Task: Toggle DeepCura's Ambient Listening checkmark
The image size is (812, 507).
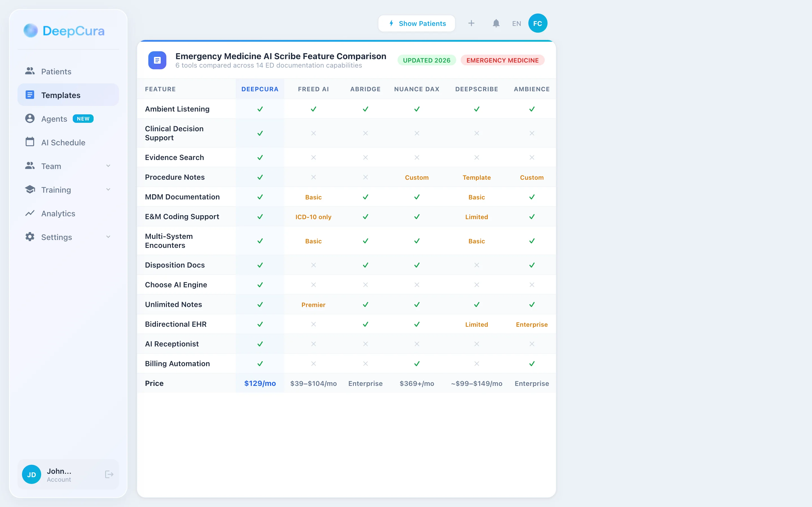Action: click(260, 109)
